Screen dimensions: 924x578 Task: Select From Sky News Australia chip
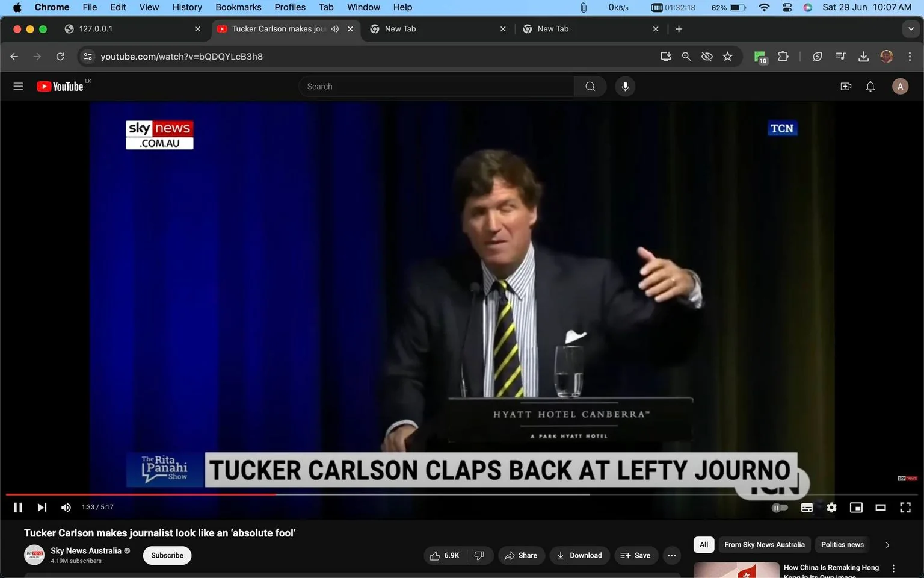tap(765, 544)
